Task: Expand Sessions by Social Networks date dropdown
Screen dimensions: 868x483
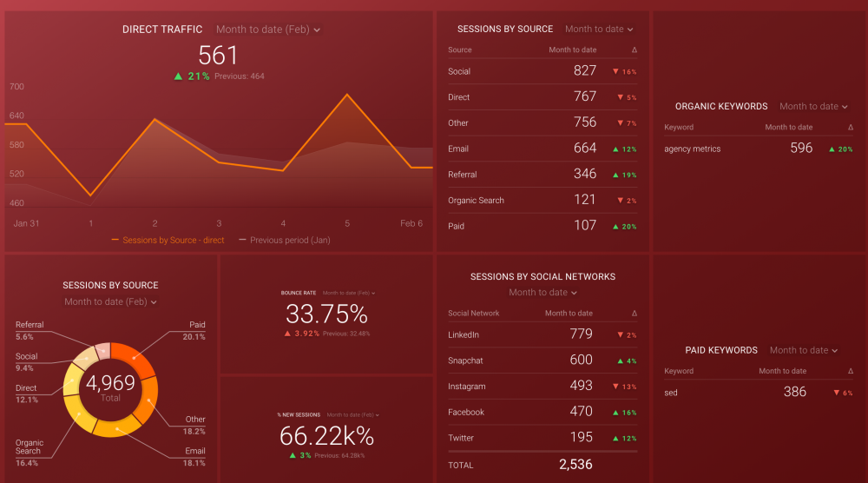Action: [542, 293]
